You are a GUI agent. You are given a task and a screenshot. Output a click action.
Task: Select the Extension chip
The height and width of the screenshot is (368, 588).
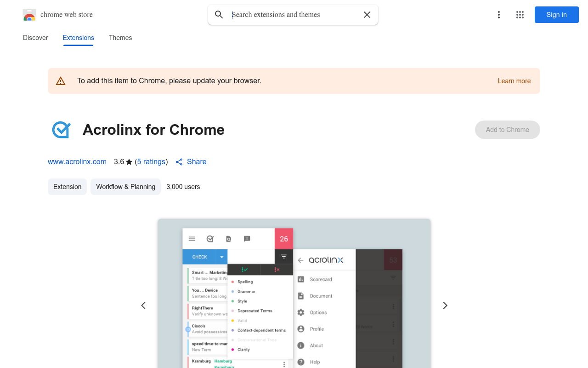[x=67, y=187]
